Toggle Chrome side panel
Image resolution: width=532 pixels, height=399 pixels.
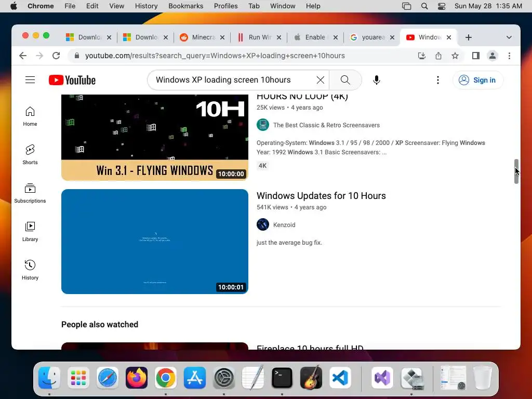[476, 56]
